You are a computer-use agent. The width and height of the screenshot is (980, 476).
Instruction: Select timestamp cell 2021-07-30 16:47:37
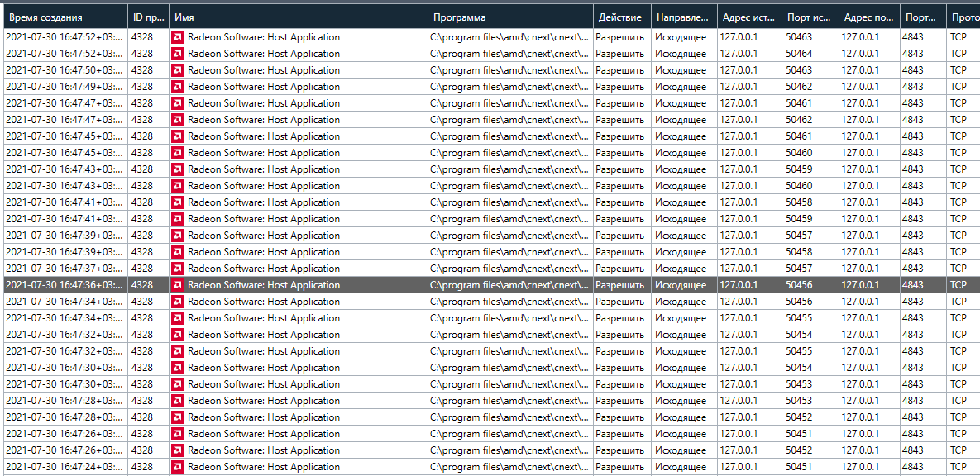[x=65, y=269]
